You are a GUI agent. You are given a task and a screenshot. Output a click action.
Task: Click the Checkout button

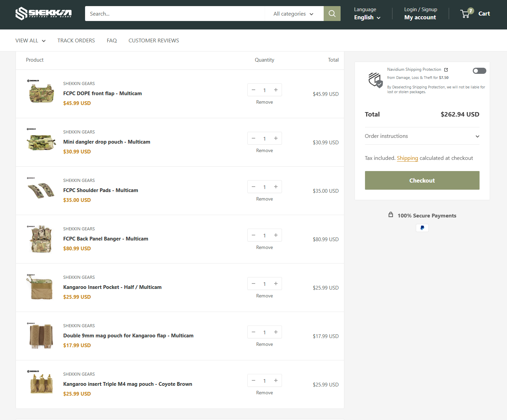[x=422, y=180]
